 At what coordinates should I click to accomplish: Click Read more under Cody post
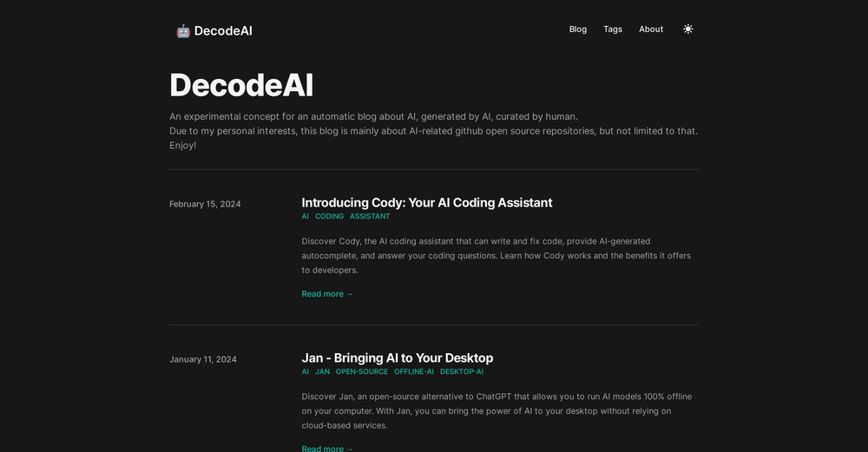pos(327,294)
